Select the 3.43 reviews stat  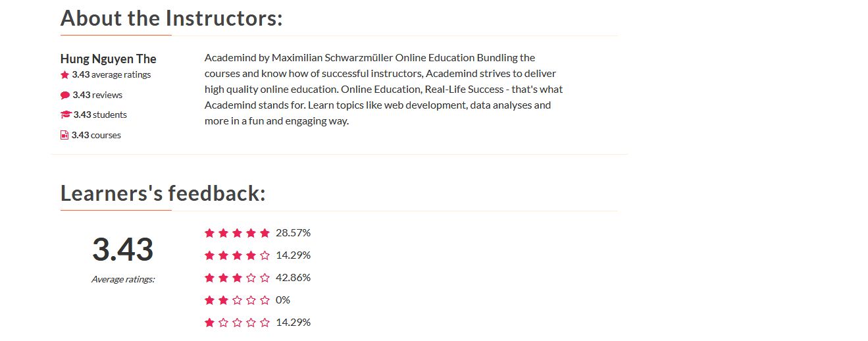[x=97, y=95]
